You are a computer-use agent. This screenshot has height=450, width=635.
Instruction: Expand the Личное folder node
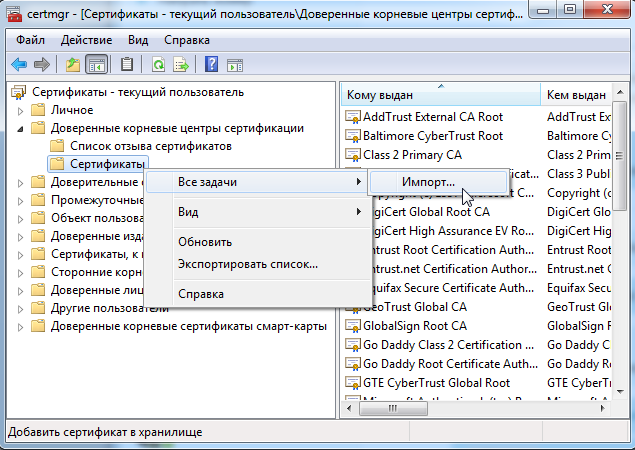(20, 111)
